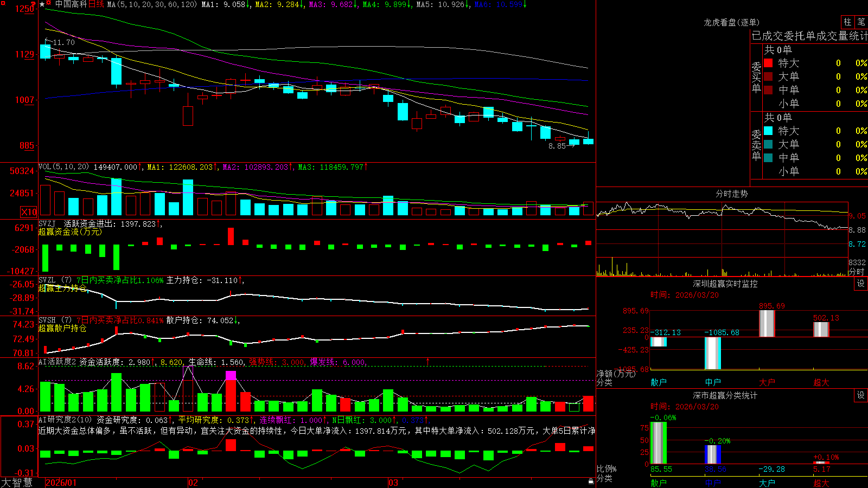Click the 02 month marker on timeline
The height and width of the screenshot is (488, 868).
tap(193, 483)
